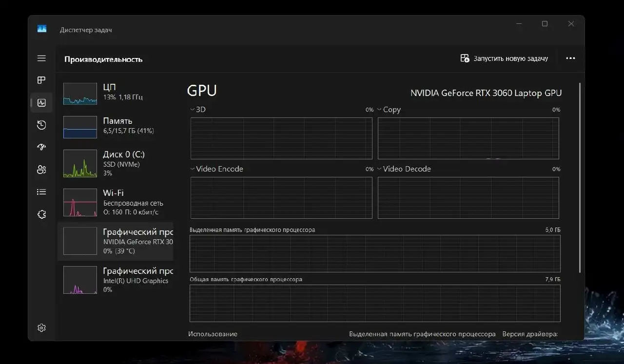The width and height of the screenshot is (624, 364).
Task: Open the sidebar hamburger menu
Action: [41, 58]
